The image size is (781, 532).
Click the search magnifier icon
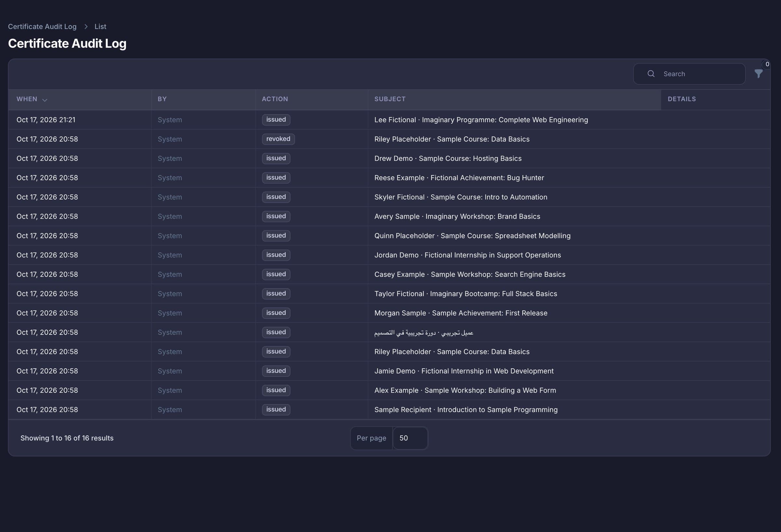point(651,74)
